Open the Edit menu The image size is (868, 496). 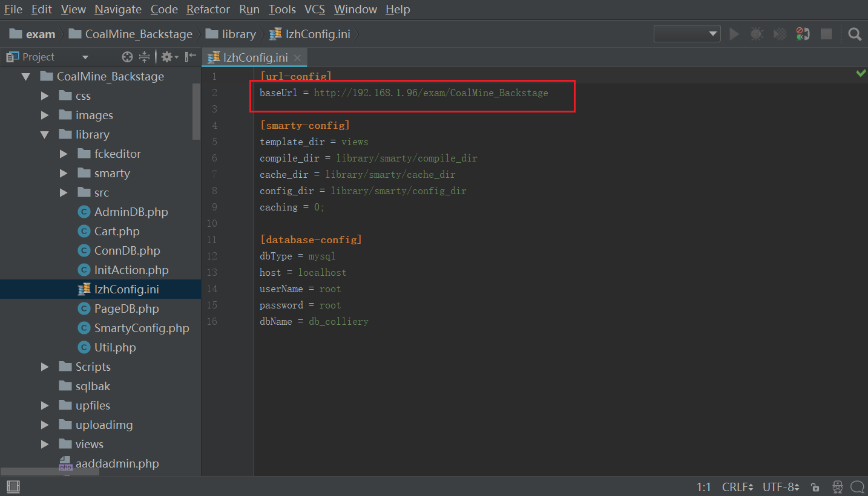click(41, 9)
